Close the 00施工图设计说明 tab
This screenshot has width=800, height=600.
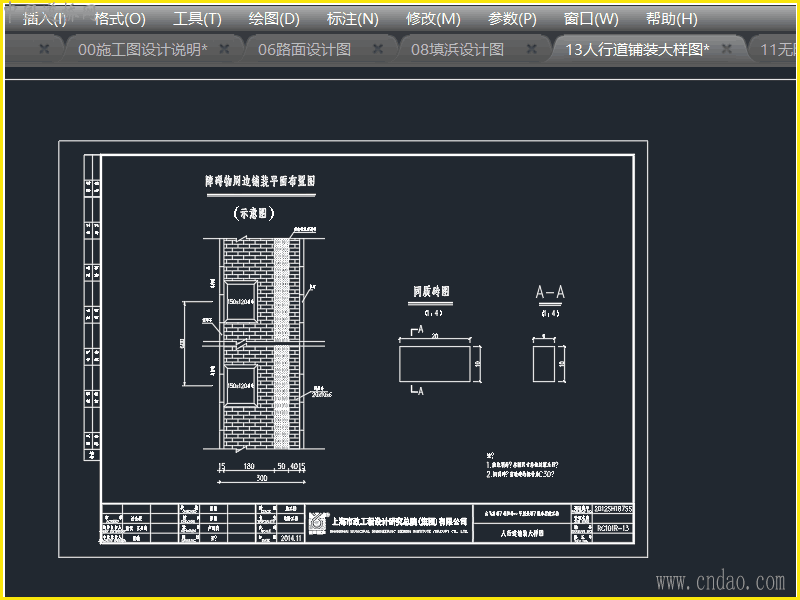pos(224,49)
